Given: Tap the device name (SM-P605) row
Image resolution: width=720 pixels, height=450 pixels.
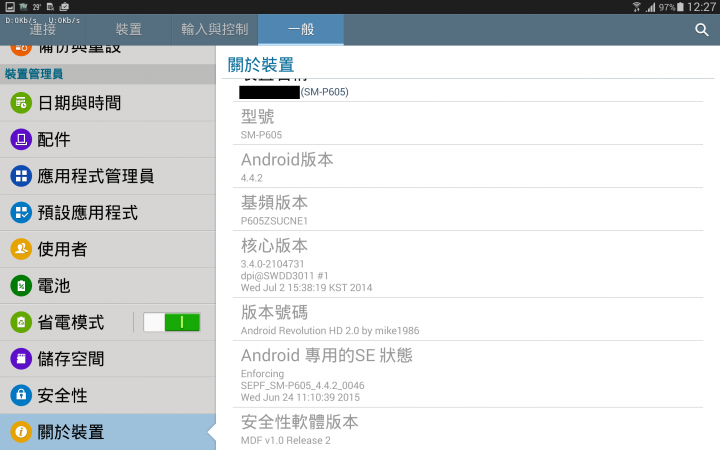Looking at the screenshot, I should (x=467, y=90).
